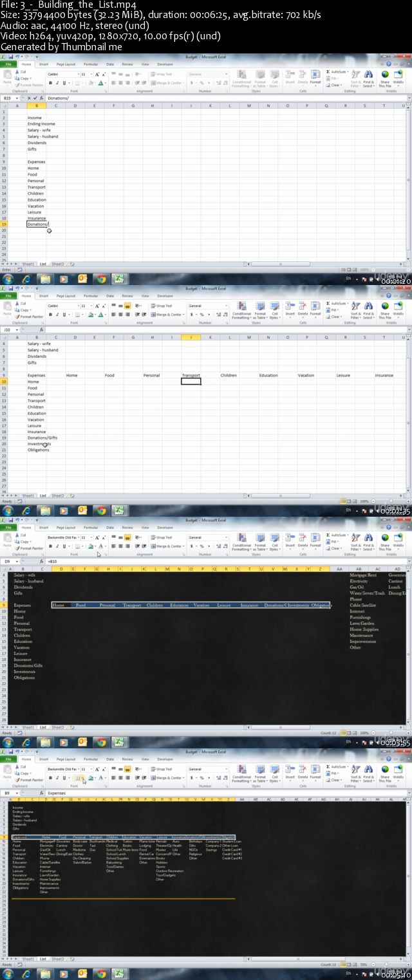Click Conditional Formatting in frame timestamped 00:01:20

pyautogui.click(x=241, y=80)
